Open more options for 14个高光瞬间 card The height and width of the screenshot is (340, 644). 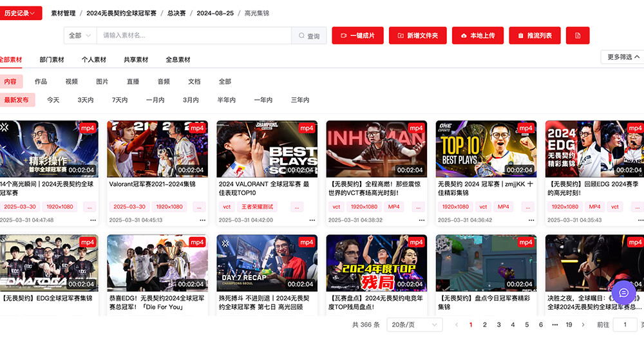tap(93, 220)
